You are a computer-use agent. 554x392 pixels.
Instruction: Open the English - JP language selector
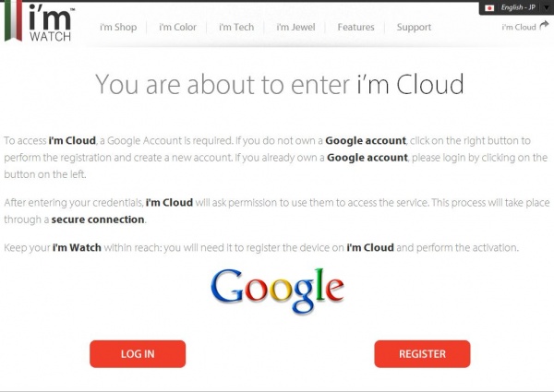517,7
